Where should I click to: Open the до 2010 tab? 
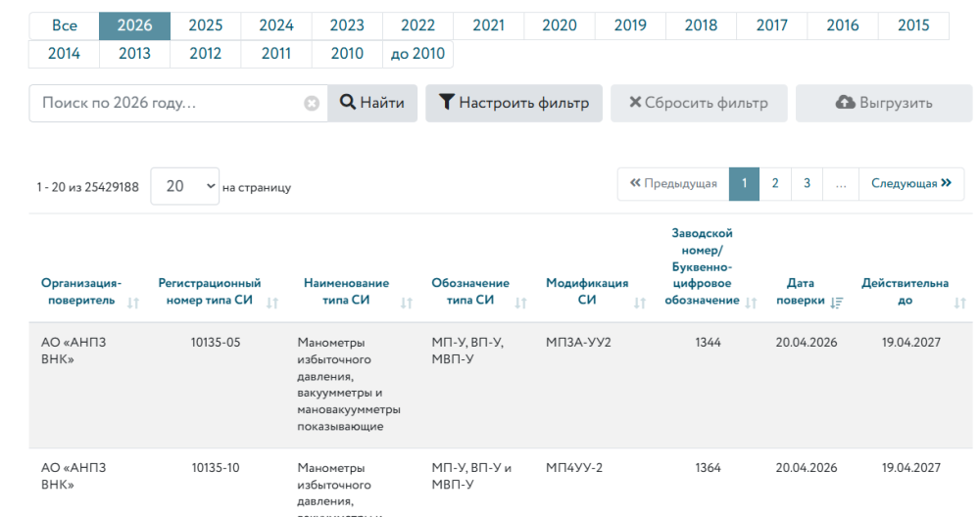(417, 54)
